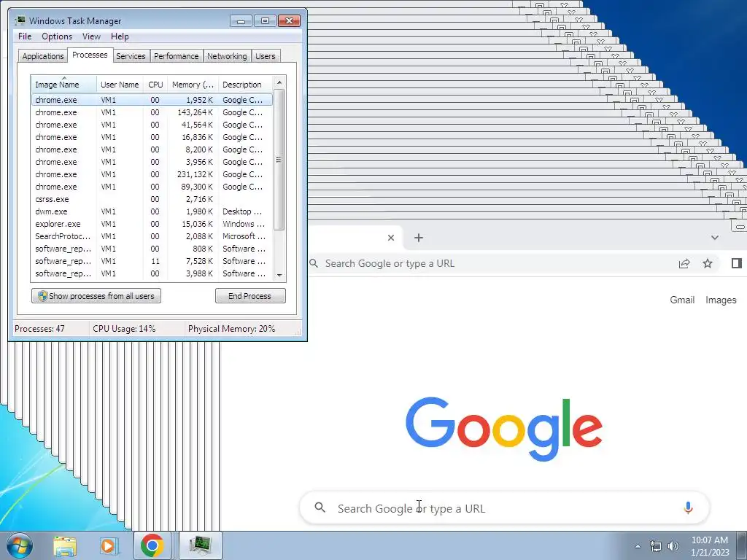Open Task Manager File menu

click(x=25, y=36)
